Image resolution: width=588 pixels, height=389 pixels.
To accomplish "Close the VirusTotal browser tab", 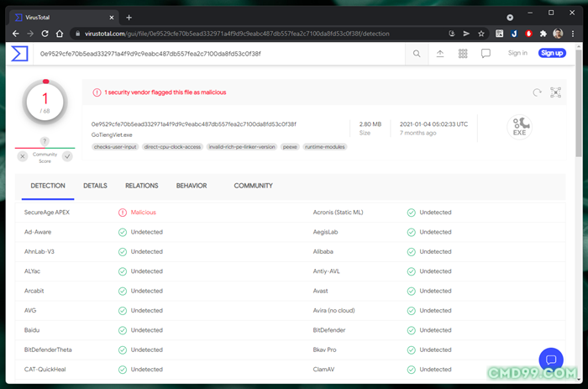I will [x=112, y=18].
